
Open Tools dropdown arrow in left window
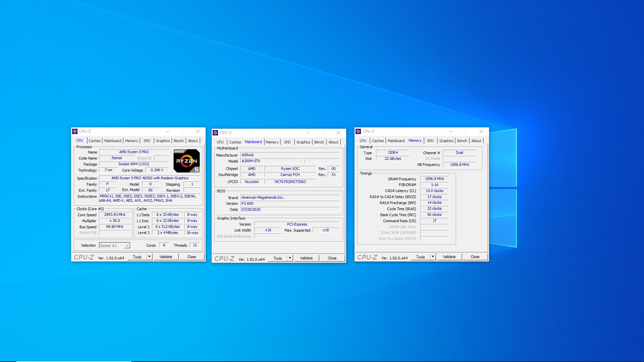tap(149, 257)
